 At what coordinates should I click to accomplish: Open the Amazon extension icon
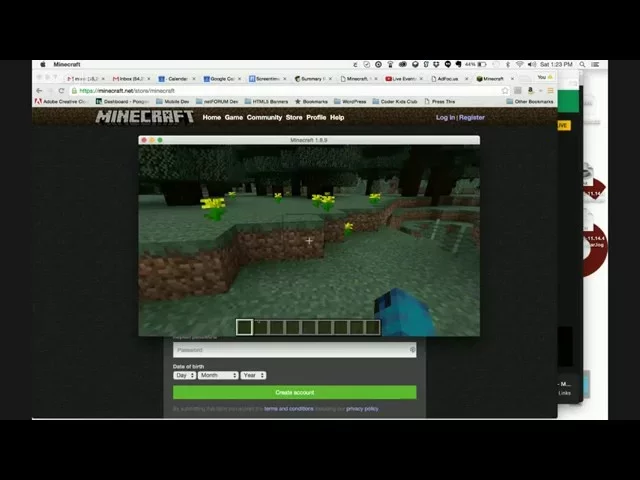click(x=531, y=91)
